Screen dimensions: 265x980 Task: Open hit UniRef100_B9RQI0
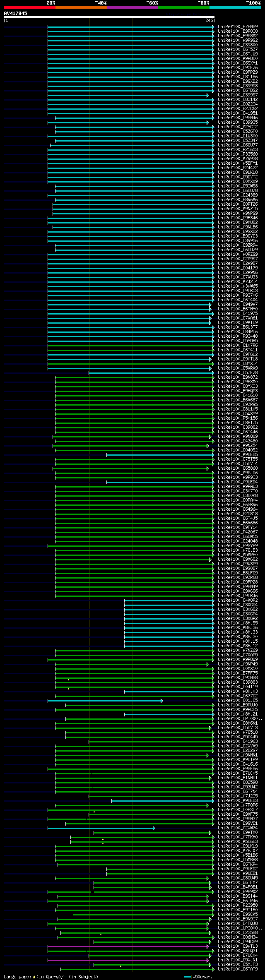(x=238, y=31)
